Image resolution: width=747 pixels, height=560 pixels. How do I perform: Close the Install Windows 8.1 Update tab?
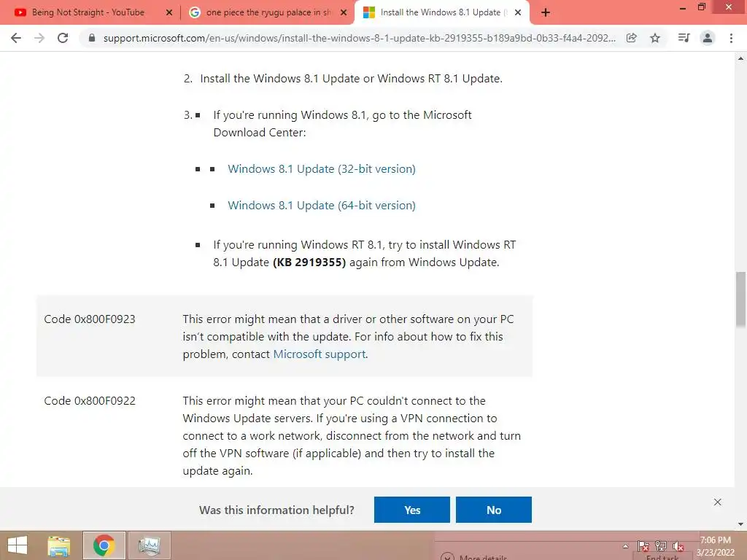(x=518, y=13)
